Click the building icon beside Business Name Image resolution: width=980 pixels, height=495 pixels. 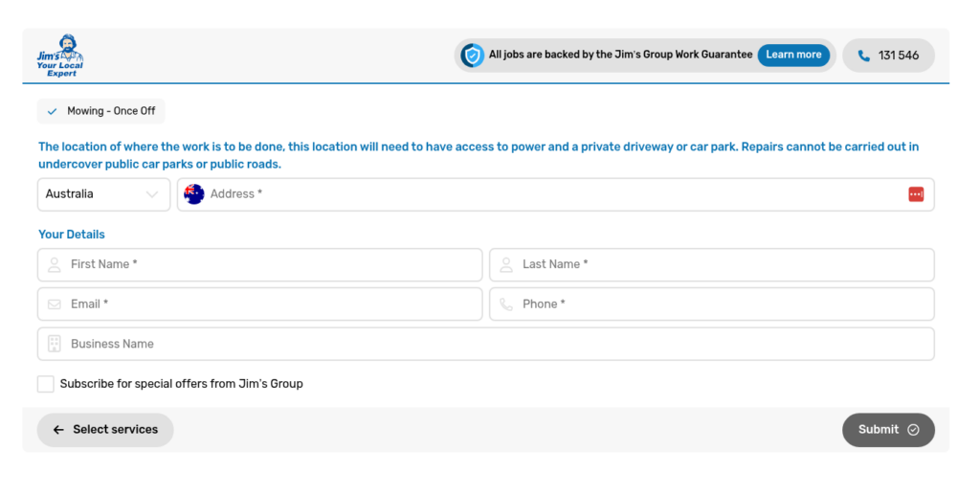point(55,344)
